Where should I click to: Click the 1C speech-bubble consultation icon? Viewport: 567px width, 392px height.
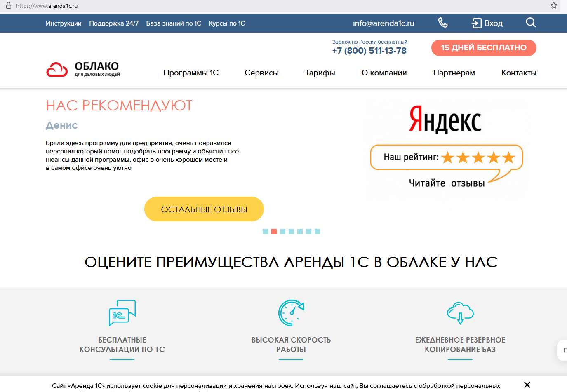(x=122, y=313)
